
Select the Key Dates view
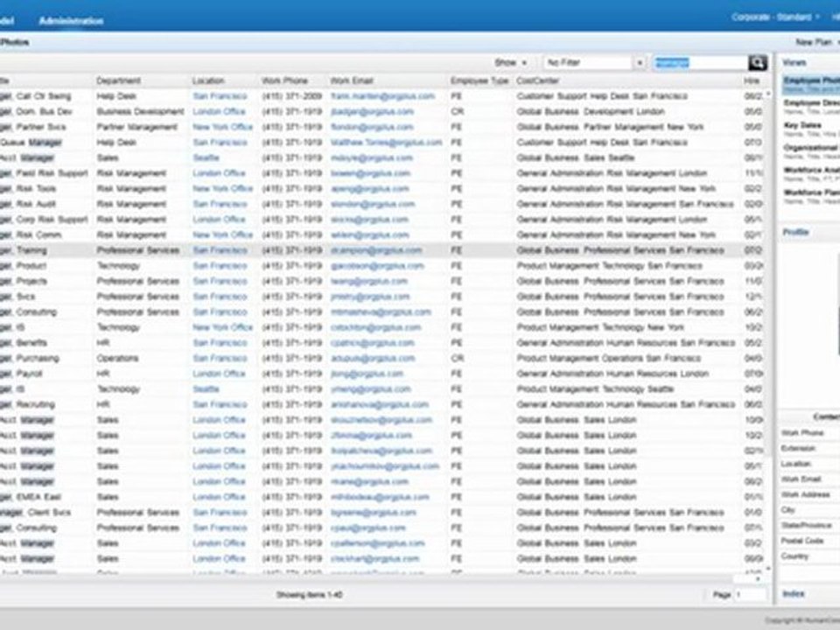[x=811, y=129]
